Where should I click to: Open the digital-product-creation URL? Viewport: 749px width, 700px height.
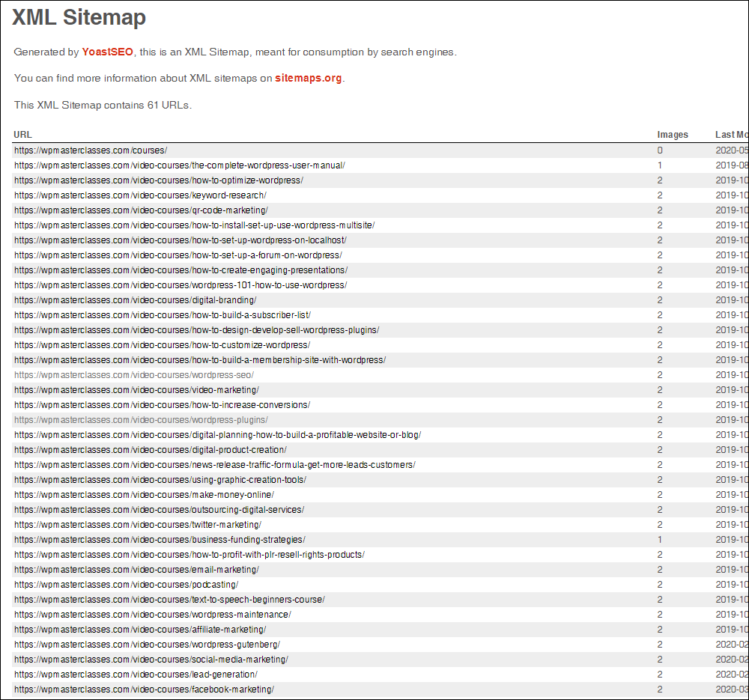pos(151,450)
